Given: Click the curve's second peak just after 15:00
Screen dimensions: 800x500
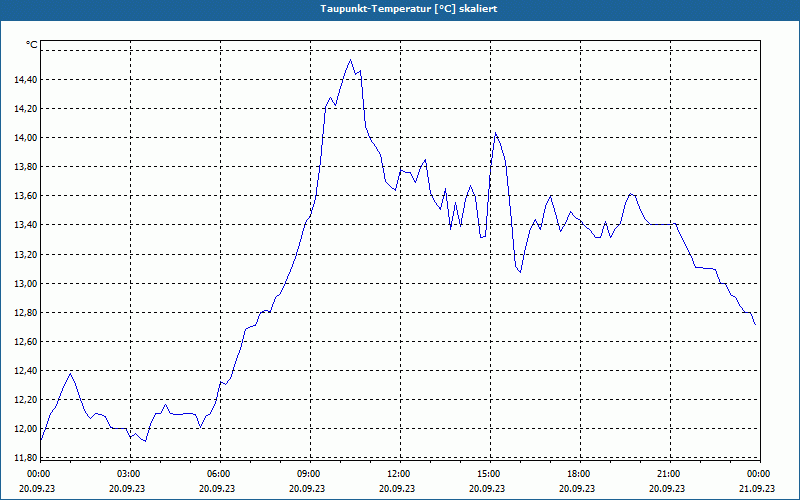Looking at the screenshot, I should 495,133.
